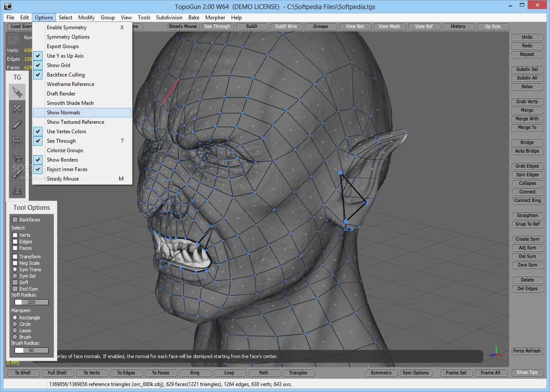Click the To Edges bottom button
This screenshot has width=550, height=392.
[x=126, y=373]
